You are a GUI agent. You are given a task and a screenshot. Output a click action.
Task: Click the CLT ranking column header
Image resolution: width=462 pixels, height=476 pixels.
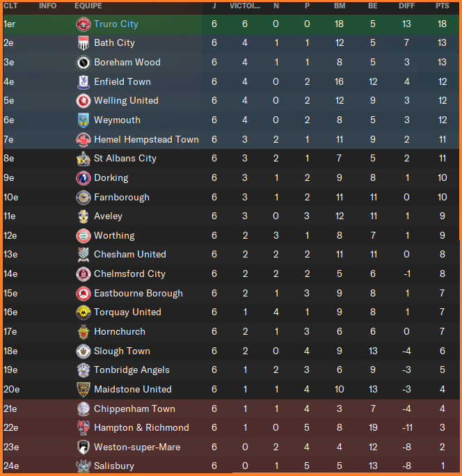tap(10, 6)
